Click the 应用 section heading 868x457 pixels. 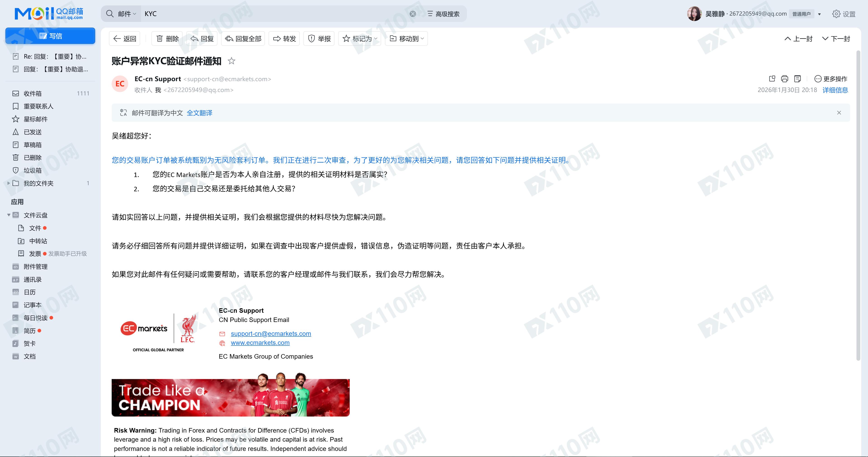pos(17,202)
